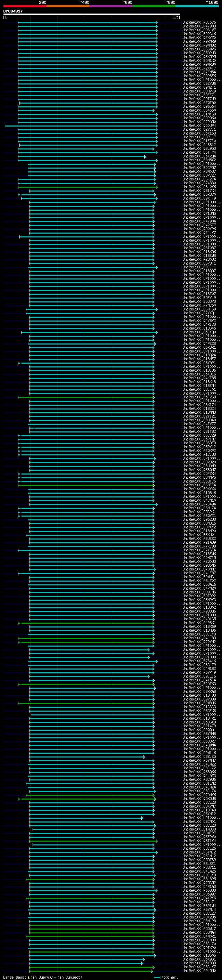Click hit label UniRef100_B5X9G1

click(199, 959)
